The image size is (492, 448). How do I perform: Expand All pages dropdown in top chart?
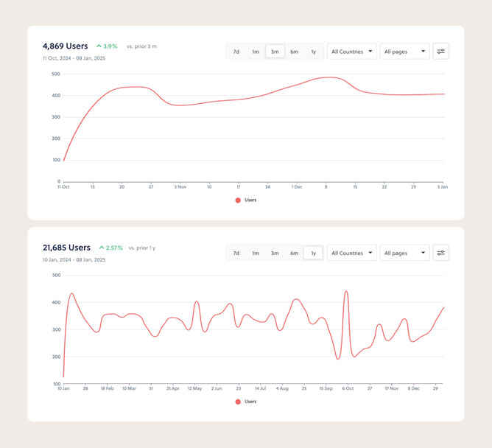point(404,52)
